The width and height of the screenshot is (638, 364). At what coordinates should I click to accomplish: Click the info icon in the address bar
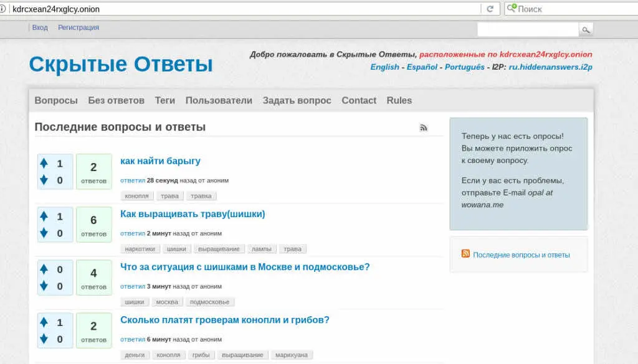click(x=7, y=9)
